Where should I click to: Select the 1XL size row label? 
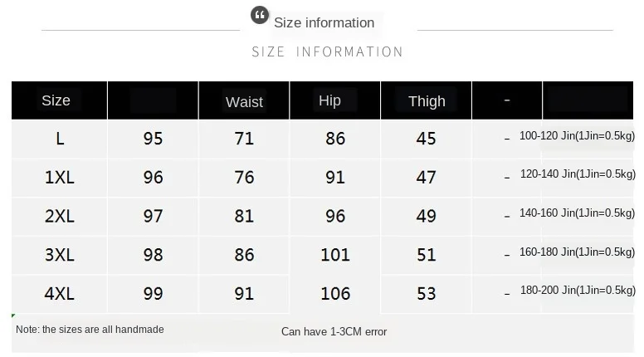click(x=60, y=177)
